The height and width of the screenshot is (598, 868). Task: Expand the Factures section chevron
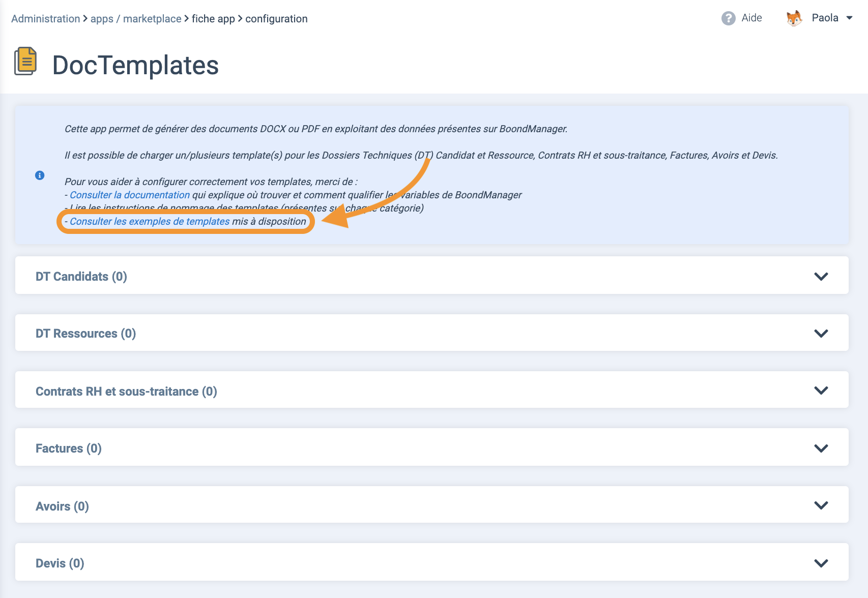coord(821,448)
